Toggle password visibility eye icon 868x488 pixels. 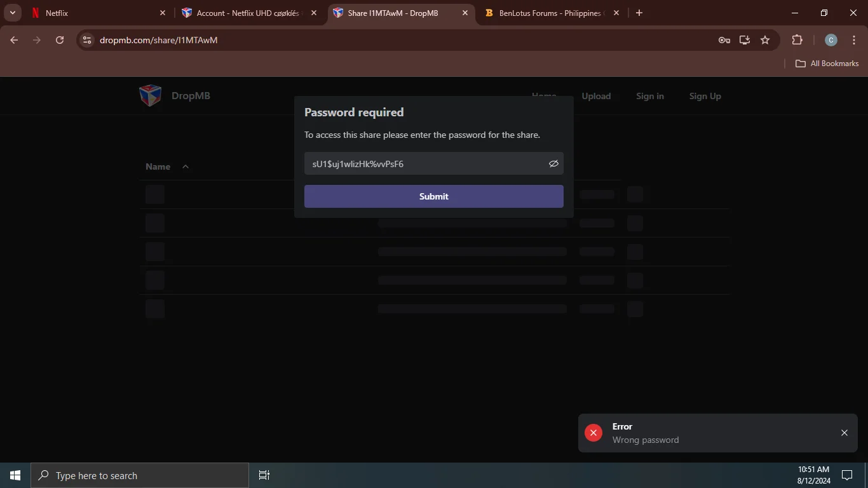(553, 164)
